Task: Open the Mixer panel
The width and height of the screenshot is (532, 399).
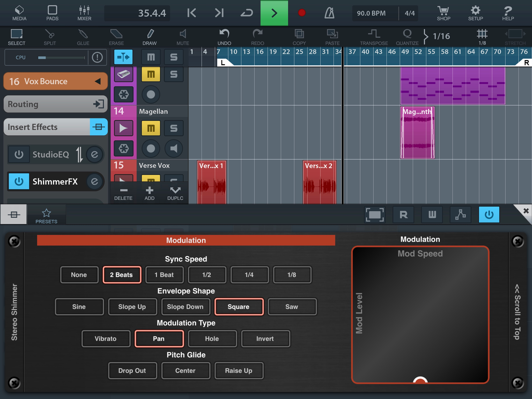Action: 84,13
